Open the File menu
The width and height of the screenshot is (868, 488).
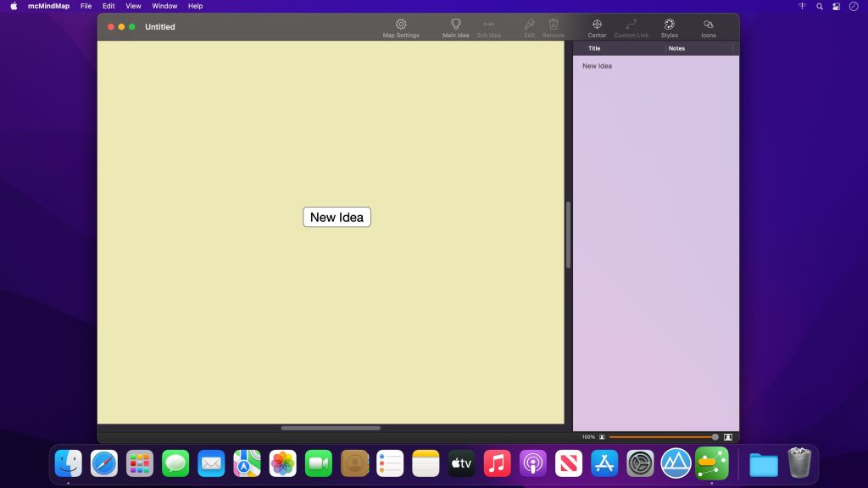pos(86,6)
